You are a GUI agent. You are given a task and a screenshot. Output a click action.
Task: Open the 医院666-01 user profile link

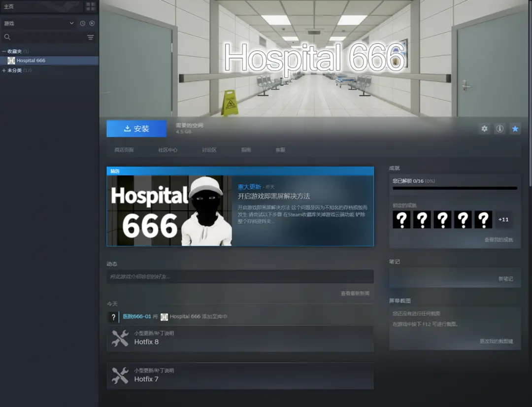click(137, 316)
